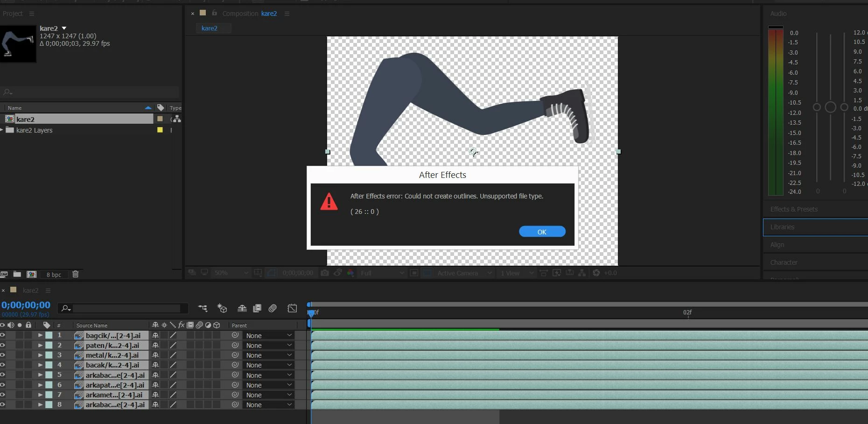The width and height of the screenshot is (868, 424).
Task: Click the Name column header in Project panel
Action: [14, 108]
